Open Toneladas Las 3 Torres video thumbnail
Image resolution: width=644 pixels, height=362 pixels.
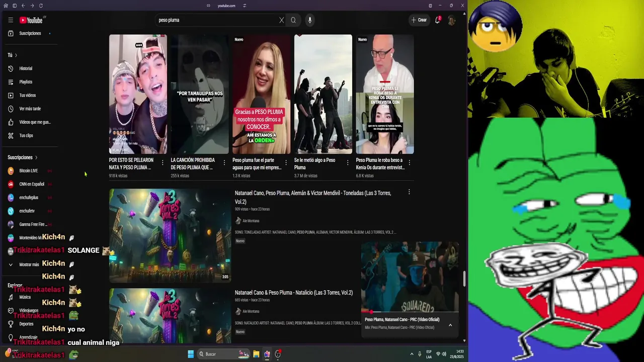(170, 235)
